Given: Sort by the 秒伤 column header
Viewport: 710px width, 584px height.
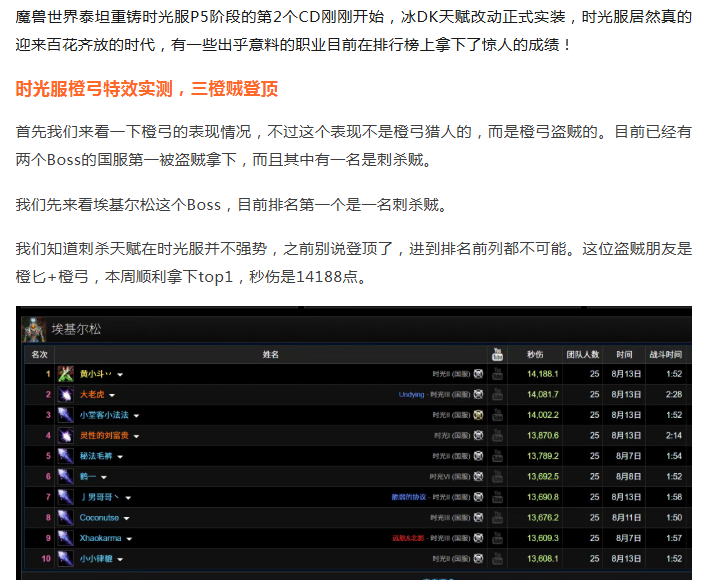Looking at the screenshot, I should pos(535,354).
